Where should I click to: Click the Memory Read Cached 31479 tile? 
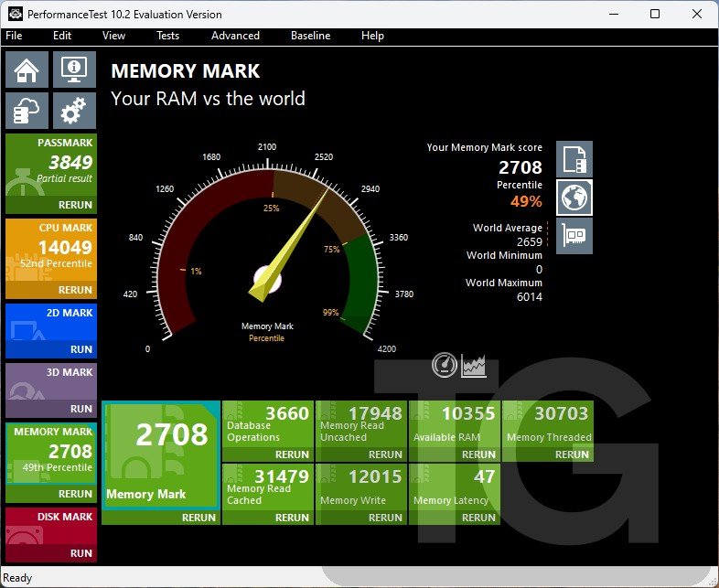[268, 486]
